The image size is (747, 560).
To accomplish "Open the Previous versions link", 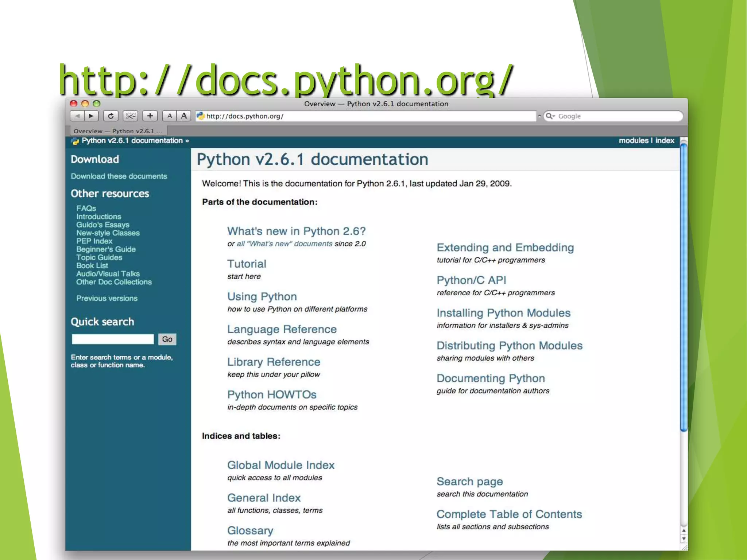I will [x=107, y=298].
